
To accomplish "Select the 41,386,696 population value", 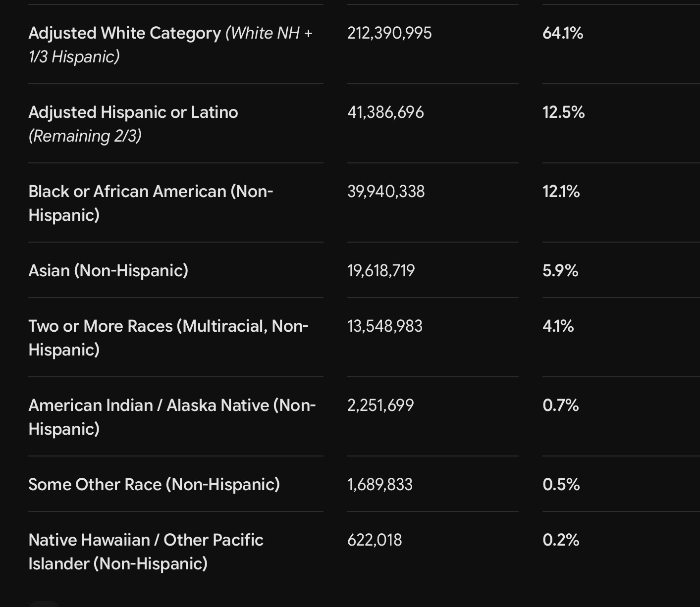I will click(x=385, y=112).
